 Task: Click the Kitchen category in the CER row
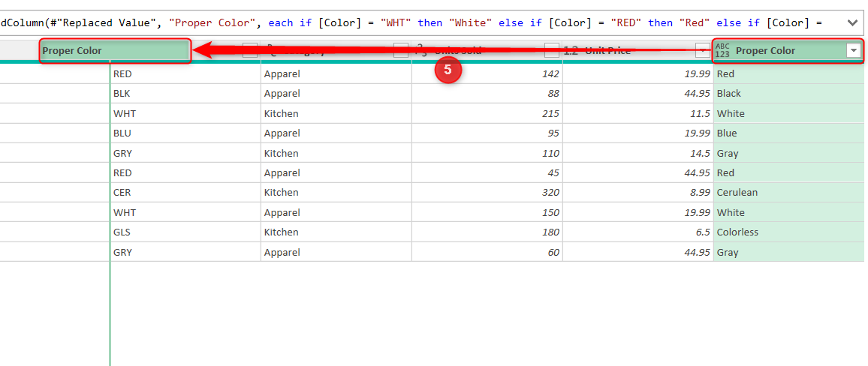(336, 193)
